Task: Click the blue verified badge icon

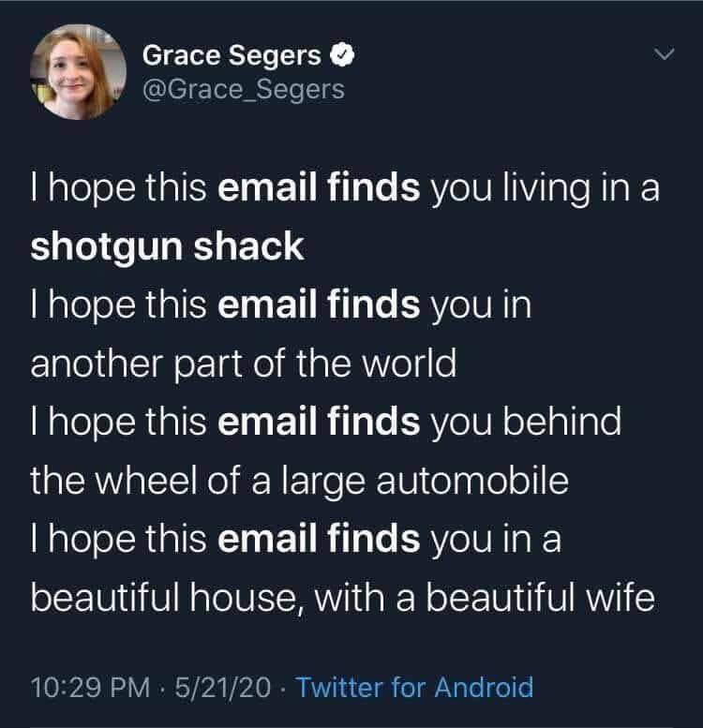Action: point(343,57)
